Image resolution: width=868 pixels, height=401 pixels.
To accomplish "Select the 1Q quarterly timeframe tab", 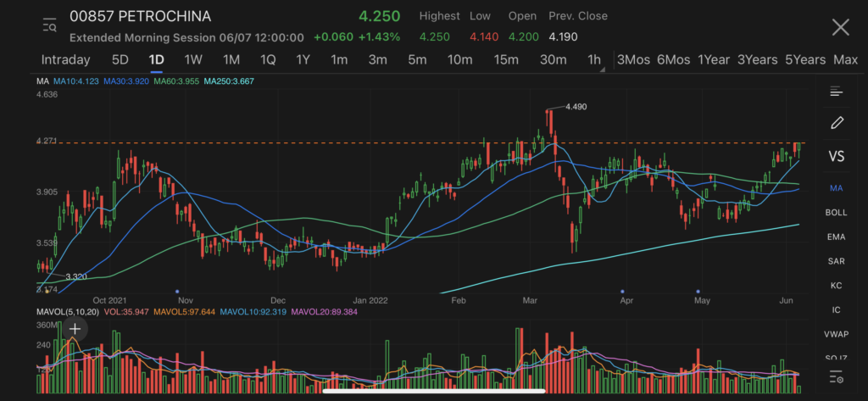I will pyautogui.click(x=268, y=60).
